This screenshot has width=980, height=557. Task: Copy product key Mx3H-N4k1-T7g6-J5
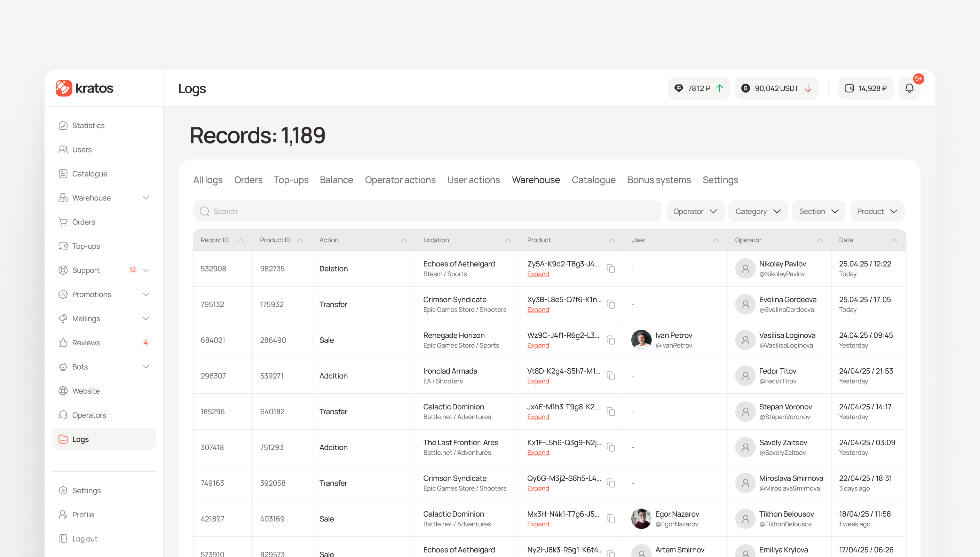(x=611, y=519)
